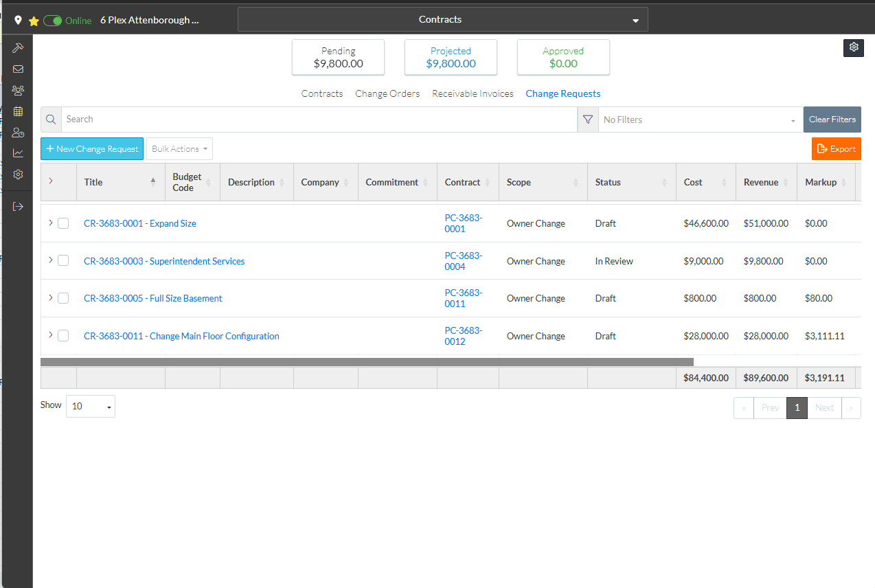Viewport: 875px width, 588px height.
Task: Click the logout arrow icon in sidebar
Action: pos(19,206)
